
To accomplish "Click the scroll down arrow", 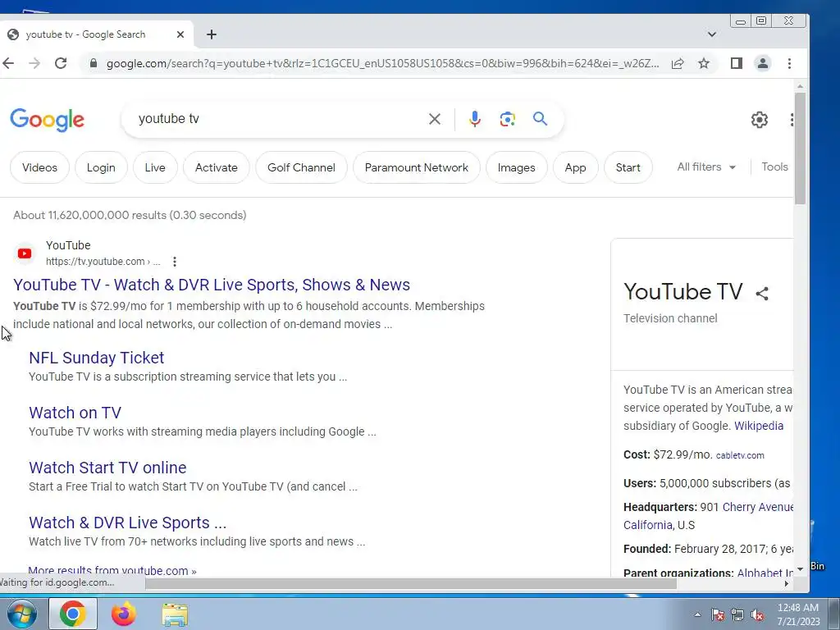I will pyautogui.click(x=800, y=569).
